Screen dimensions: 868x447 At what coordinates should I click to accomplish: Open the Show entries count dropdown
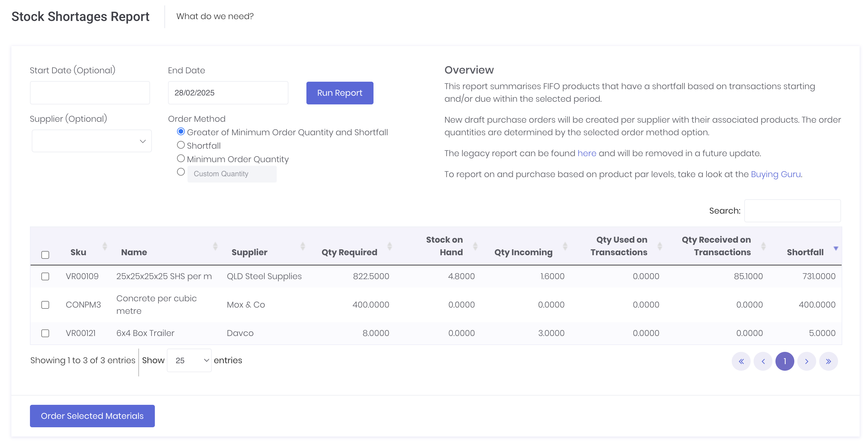pos(189,360)
